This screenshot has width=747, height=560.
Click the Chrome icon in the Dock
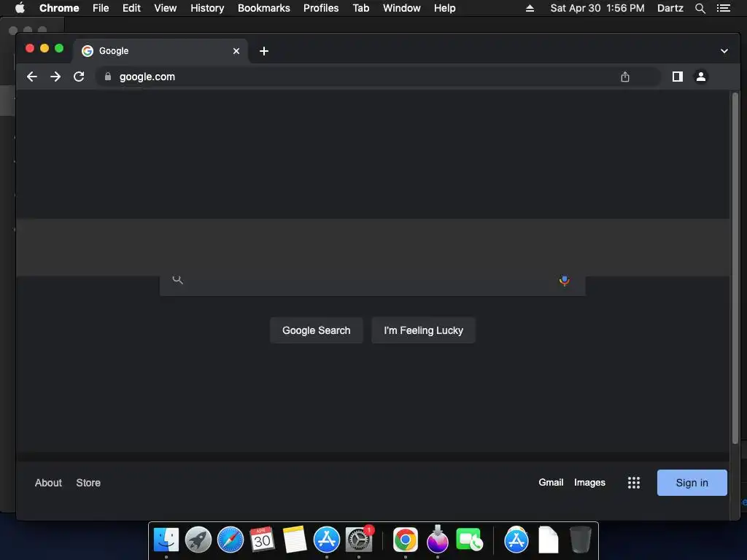click(406, 540)
